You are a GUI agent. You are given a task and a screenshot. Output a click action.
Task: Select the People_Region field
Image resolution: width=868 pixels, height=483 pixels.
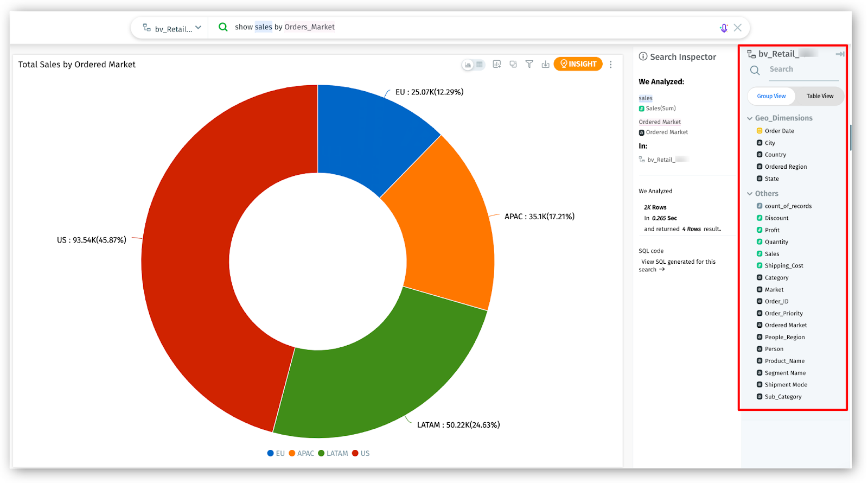click(784, 338)
